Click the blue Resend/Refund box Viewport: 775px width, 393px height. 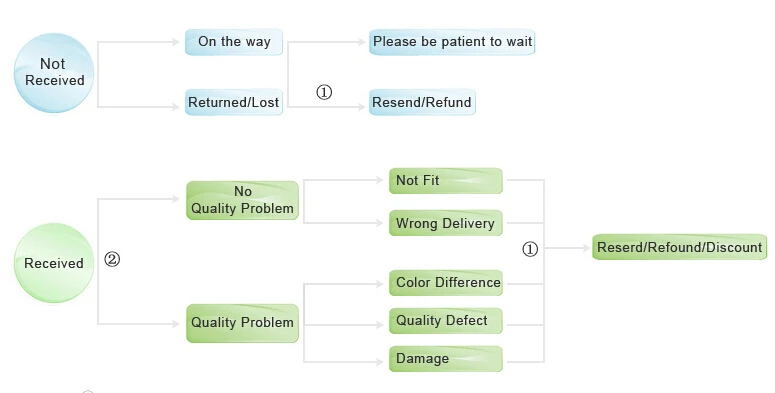coord(422,102)
